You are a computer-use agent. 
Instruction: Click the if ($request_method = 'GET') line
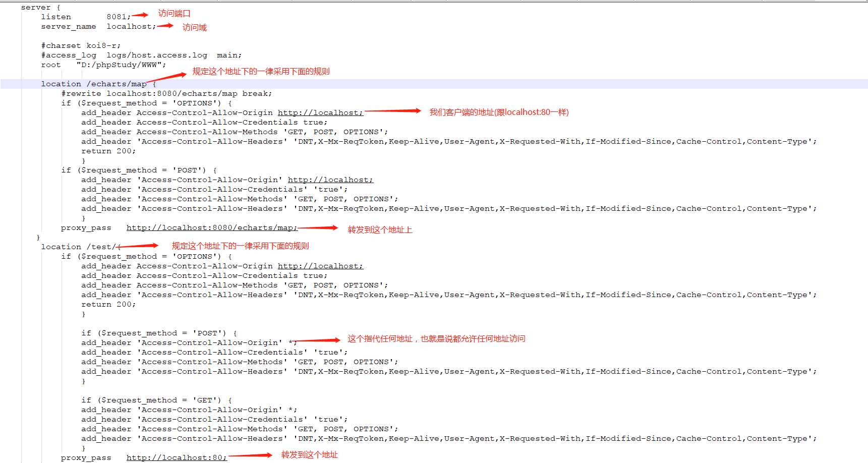click(156, 400)
